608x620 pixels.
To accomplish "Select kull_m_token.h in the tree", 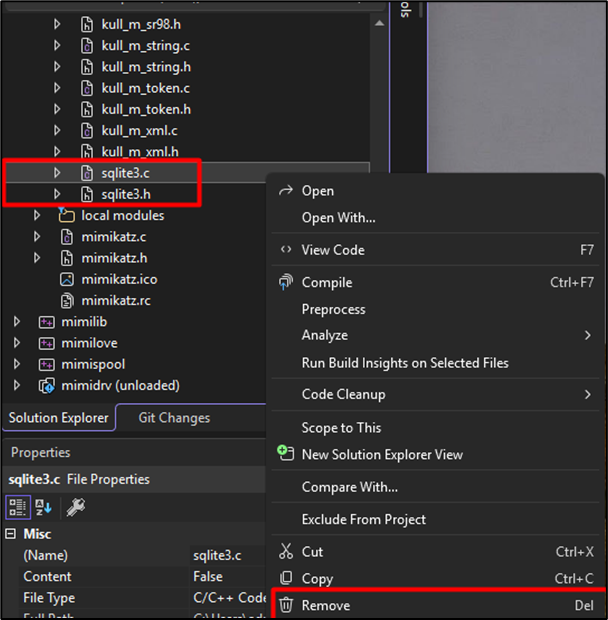I will 146,109.
